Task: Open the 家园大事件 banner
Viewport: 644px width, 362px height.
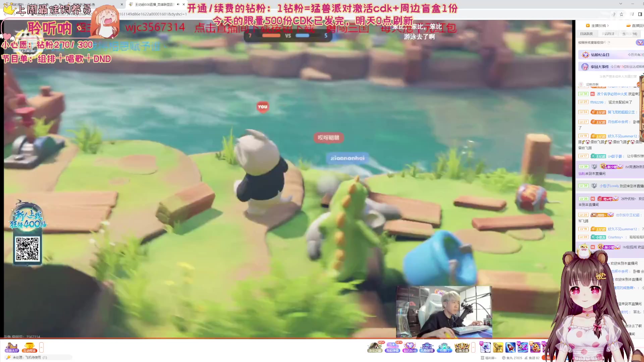Action: point(611,67)
